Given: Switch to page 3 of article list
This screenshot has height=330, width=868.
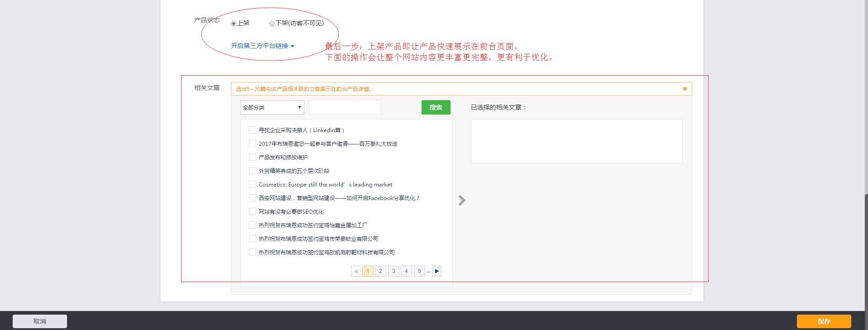Looking at the screenshot, I should 393,271.
